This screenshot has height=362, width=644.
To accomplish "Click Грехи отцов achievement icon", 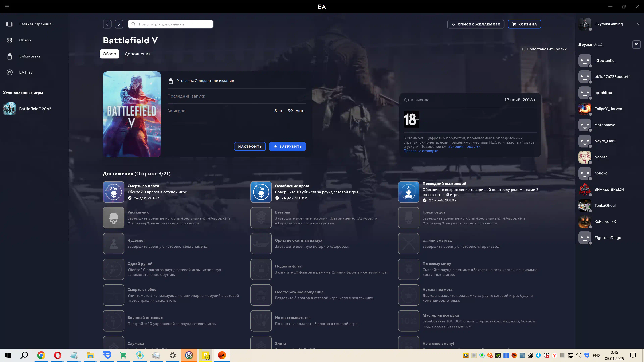I will click(409, 218).
